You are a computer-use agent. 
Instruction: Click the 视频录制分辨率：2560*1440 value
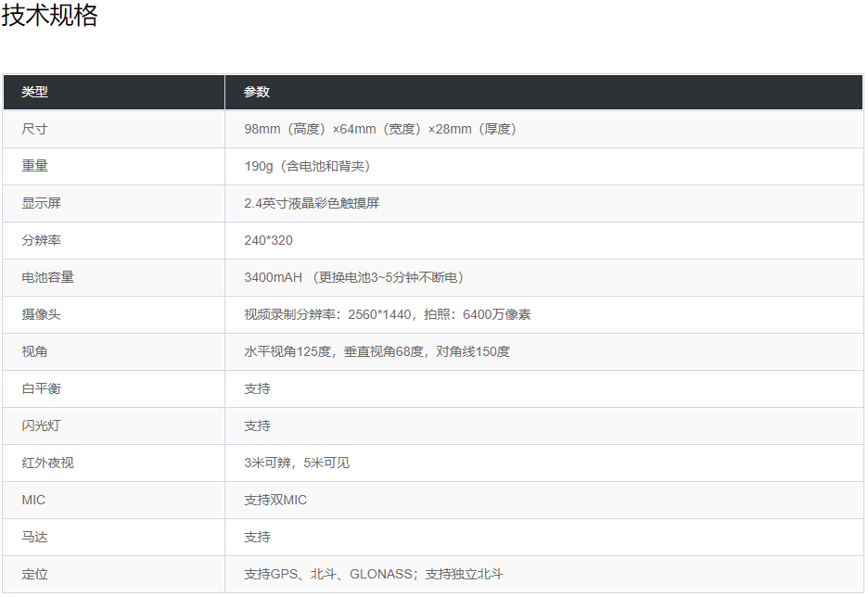(388, 314)
